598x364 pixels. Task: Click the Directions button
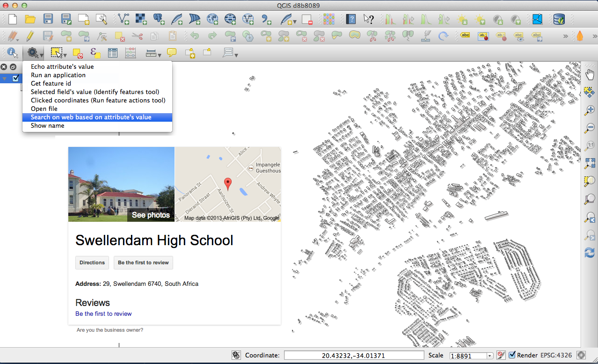click(x=92, y=262)
